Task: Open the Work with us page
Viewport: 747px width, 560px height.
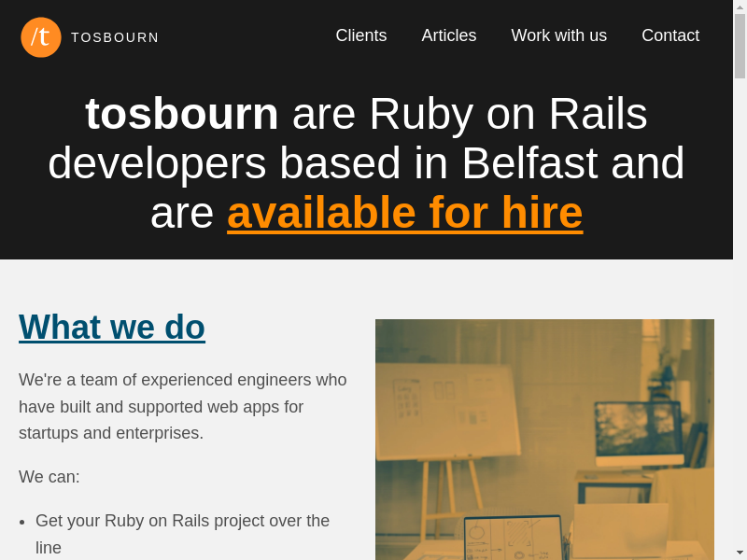Action: (x=558, y=35)
